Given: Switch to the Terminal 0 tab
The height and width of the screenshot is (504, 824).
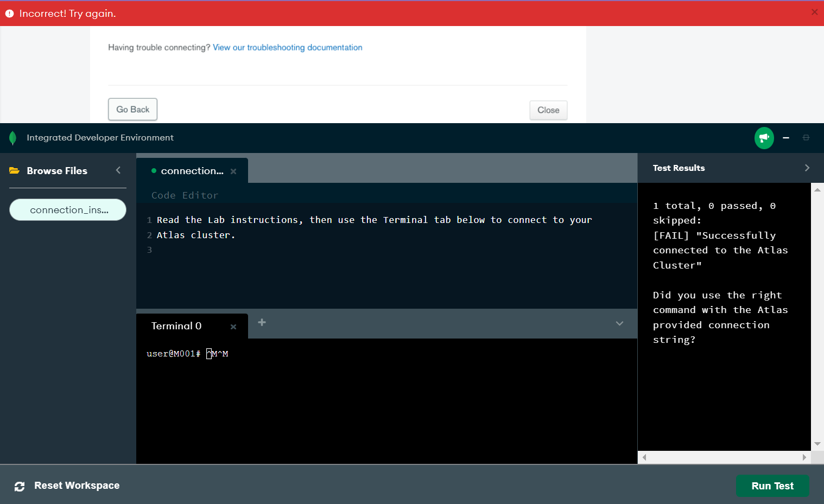Looking at the screenshot, I should pos(176,326).
